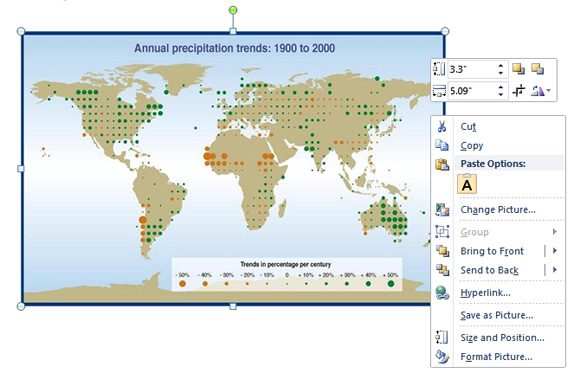Viewport: 580px width, 386px height.
Task: Click the Keep Text Only paste option
Action: (x=467, y=184)
